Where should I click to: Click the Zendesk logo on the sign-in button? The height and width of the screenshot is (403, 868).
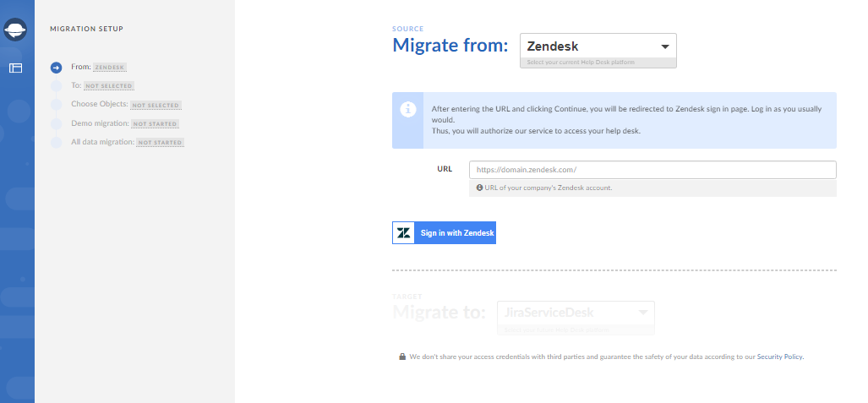(x=404, y=233)
